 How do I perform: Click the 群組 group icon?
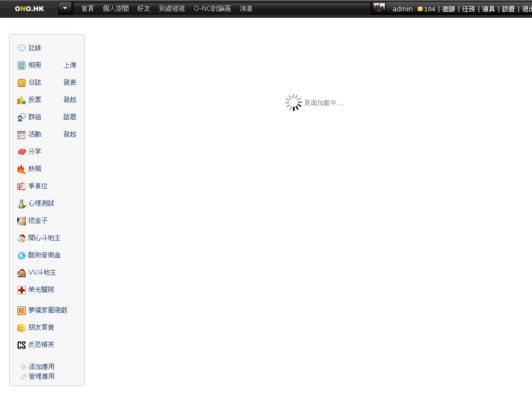(x=22, y=118)
